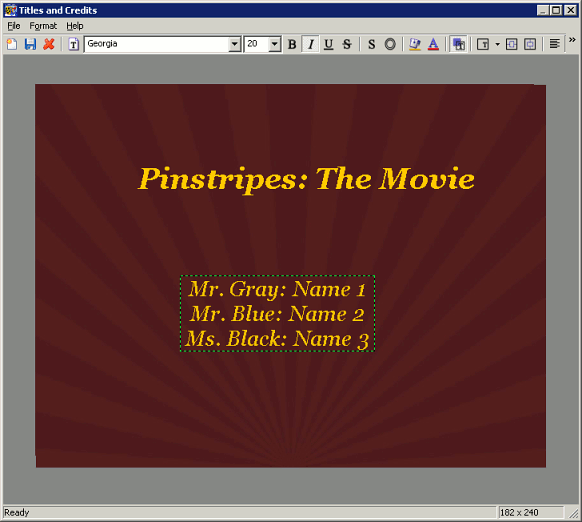This screenshot has height=522, width=582.
Task: Toggle text outline effect
Action: pos(390,44)
